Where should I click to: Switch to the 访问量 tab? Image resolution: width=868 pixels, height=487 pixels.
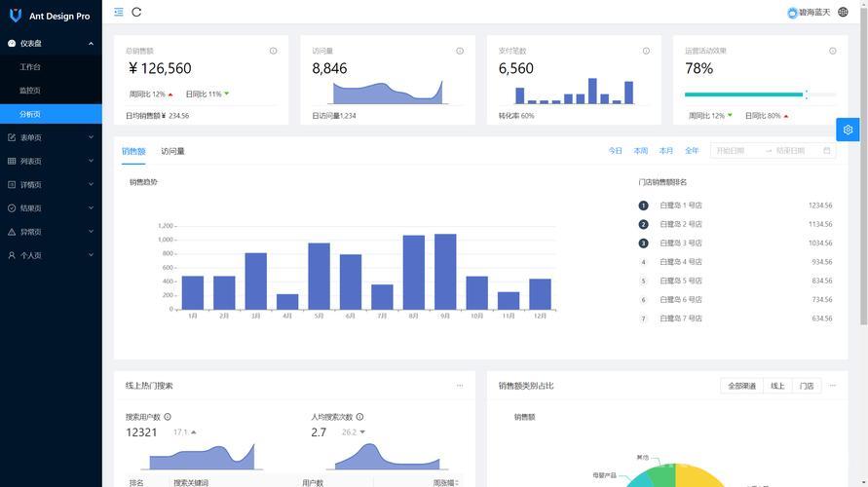(172, 151)
